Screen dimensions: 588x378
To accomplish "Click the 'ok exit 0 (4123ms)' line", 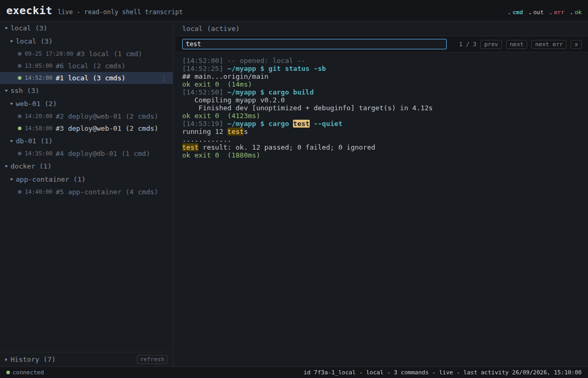I will 221,116.
